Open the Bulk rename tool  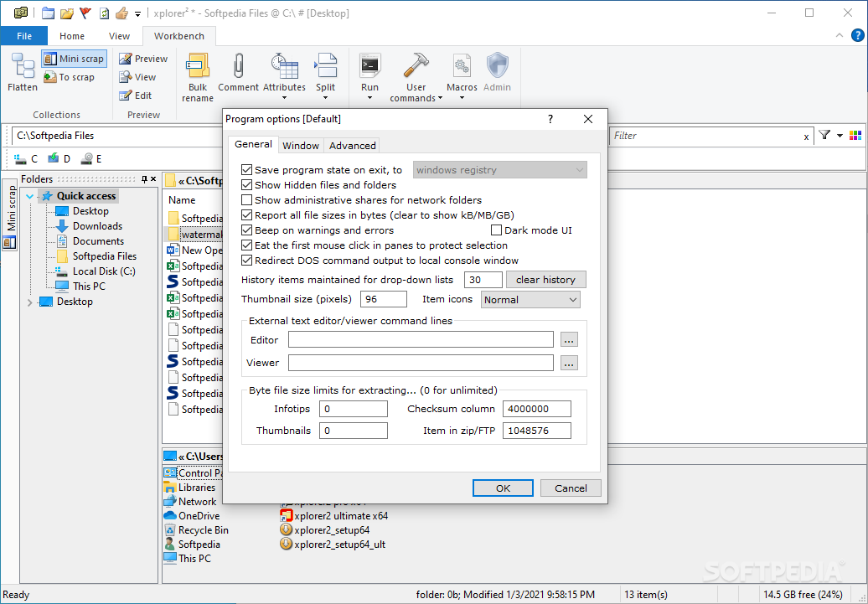click(198, 78)
